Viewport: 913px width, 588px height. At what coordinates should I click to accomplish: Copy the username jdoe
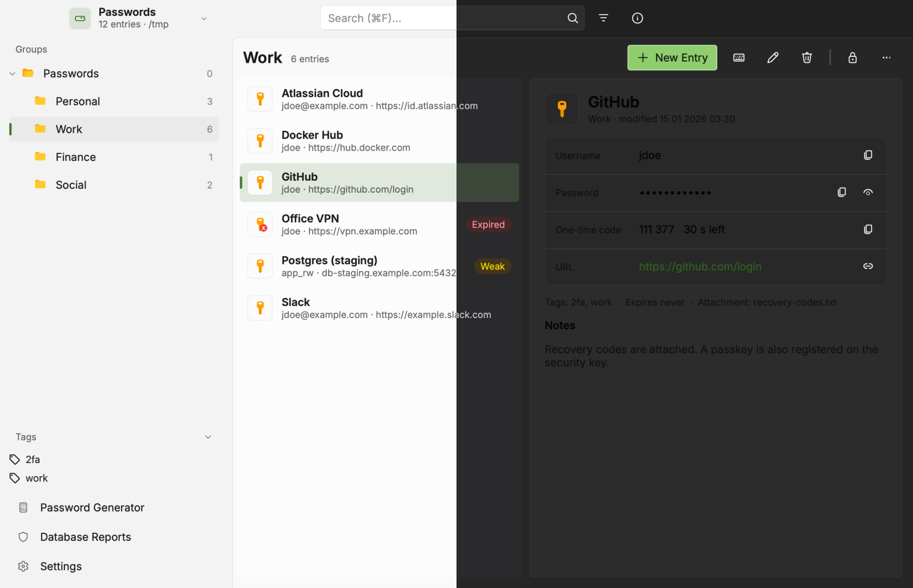coord(868,155)
